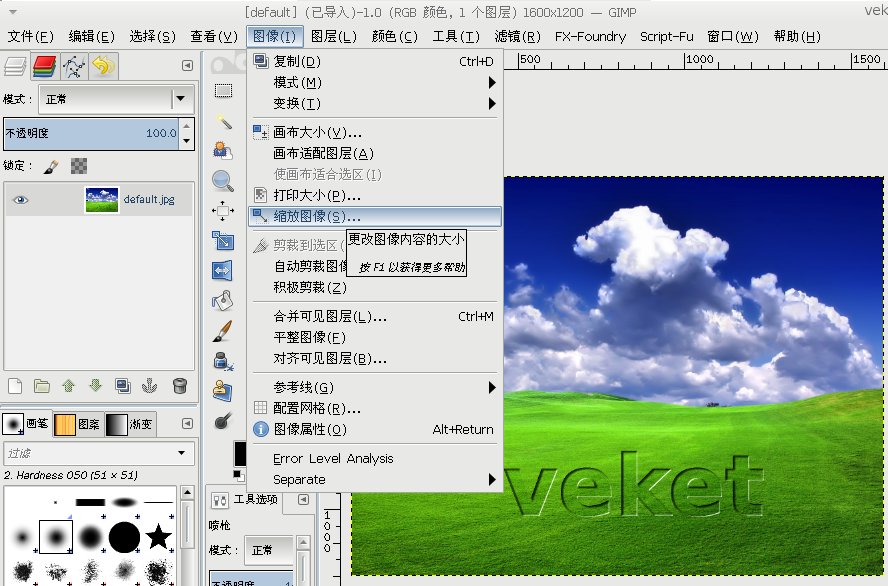Open the 模式 submenu in Image menu
The width and height of the screenshot is (888, 586).
click(375, 83)
